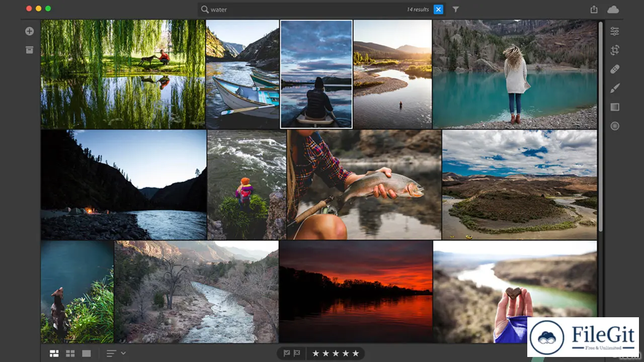
Task: Select the Crop and Rotate tool
Action: tap(614, 50)
